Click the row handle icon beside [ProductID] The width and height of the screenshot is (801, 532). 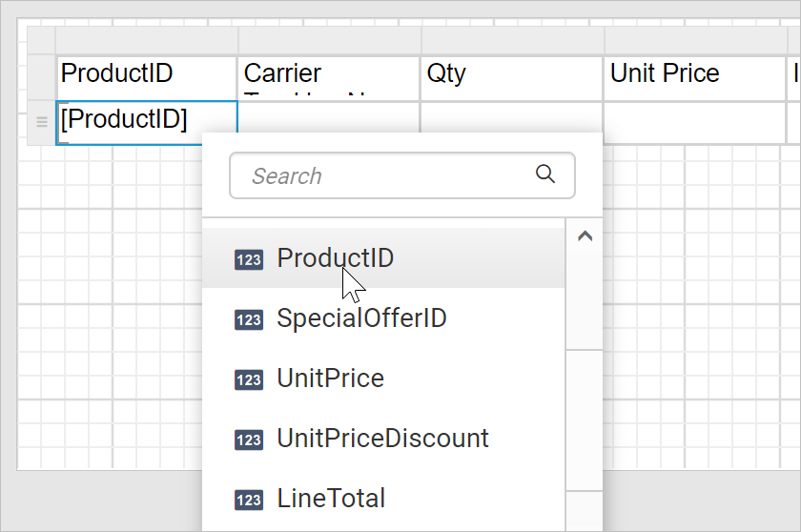tap(42, 122)
